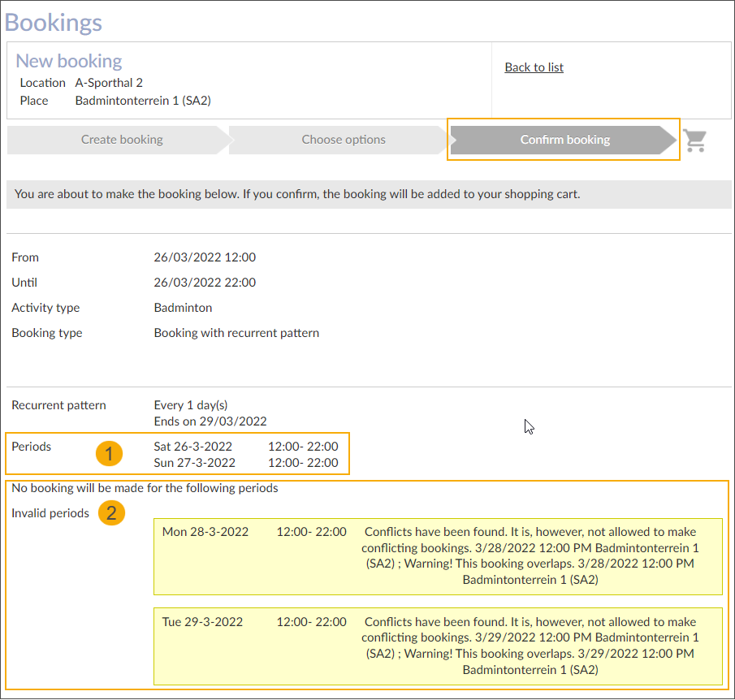Click the "Ends on 29/03/2022" pattern text

click(x=202, y=421)
